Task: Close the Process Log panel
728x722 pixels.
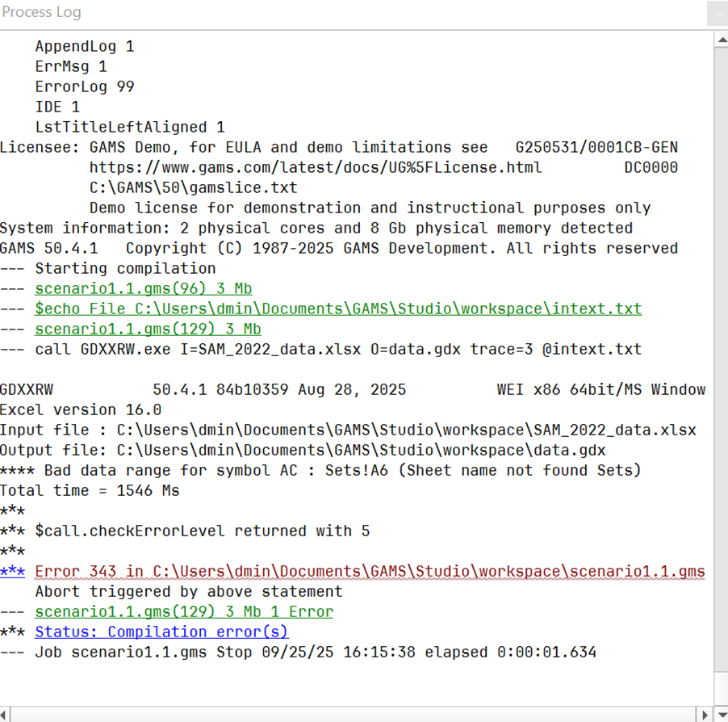Action: pos(718,14)
